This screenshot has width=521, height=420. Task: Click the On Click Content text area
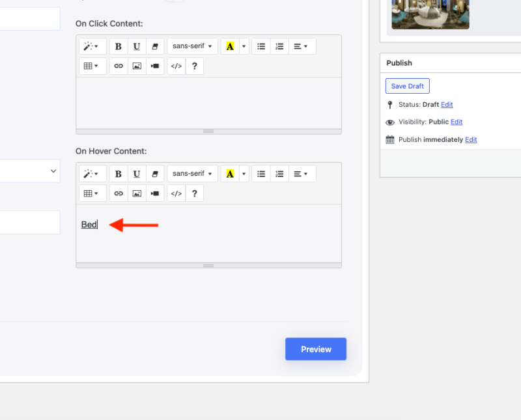(208, 103)
